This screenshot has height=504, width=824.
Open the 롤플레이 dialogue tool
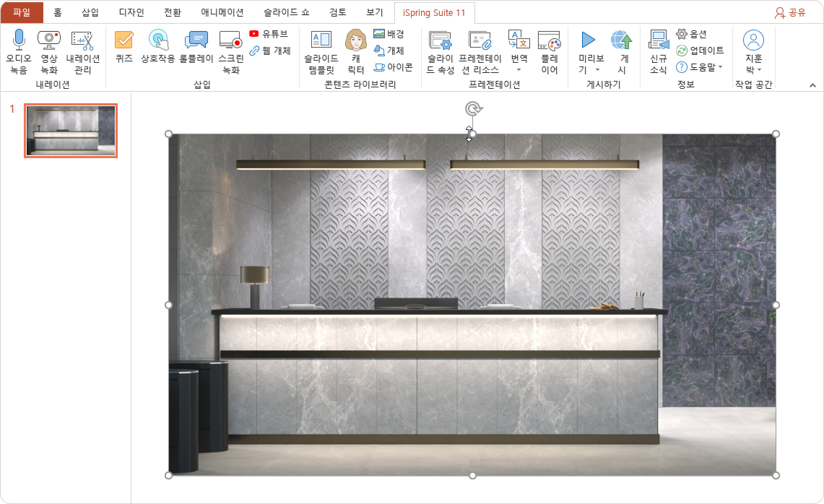point(196,40)
